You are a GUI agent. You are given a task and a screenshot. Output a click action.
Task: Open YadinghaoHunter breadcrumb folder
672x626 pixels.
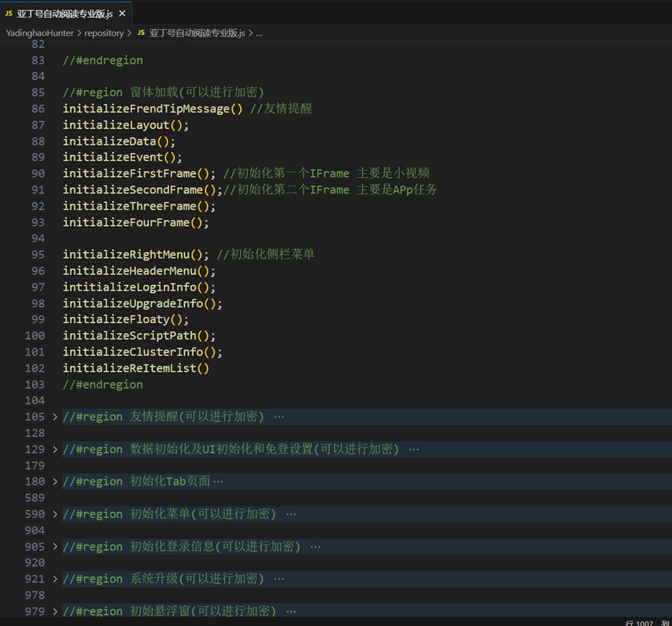40,33
